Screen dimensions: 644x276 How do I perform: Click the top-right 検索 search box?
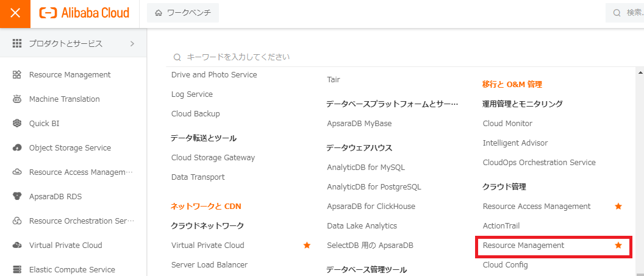pyautogui.click(x=624, y=13)
